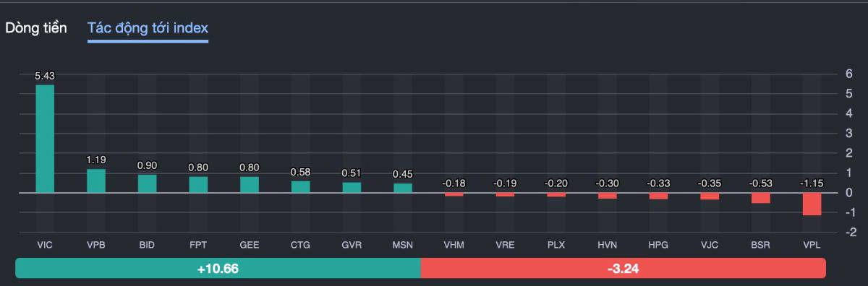Click the HPG red bar
Screen dimensions: 868x286
point(658,196)
